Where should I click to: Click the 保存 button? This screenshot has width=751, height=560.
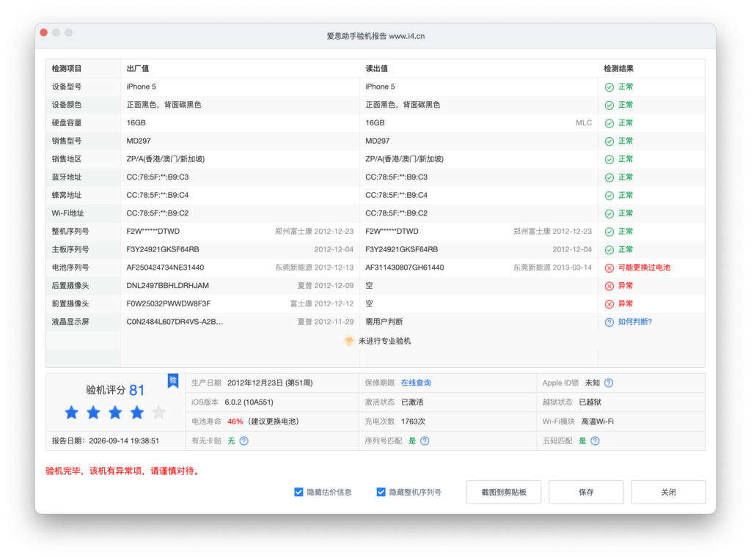586,492
